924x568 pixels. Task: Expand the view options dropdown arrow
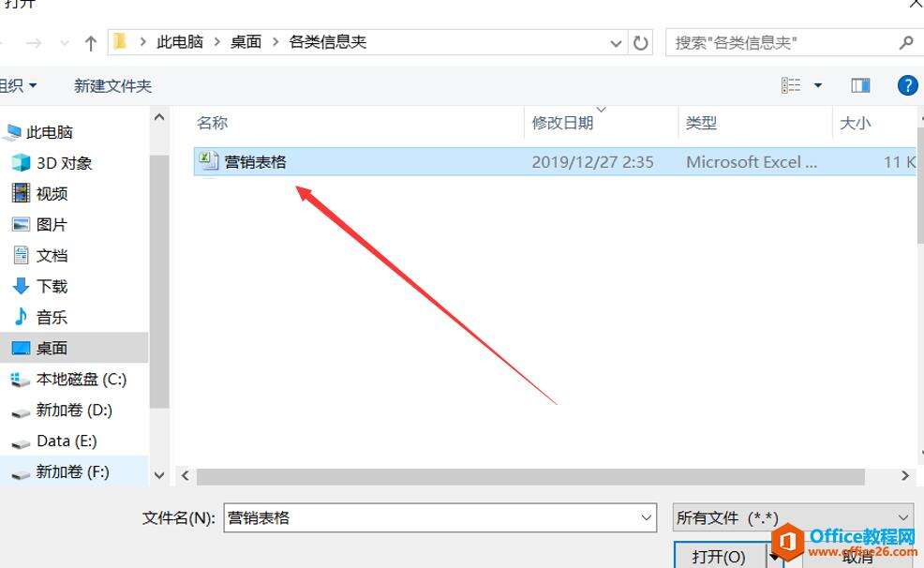tap(818, 85)
